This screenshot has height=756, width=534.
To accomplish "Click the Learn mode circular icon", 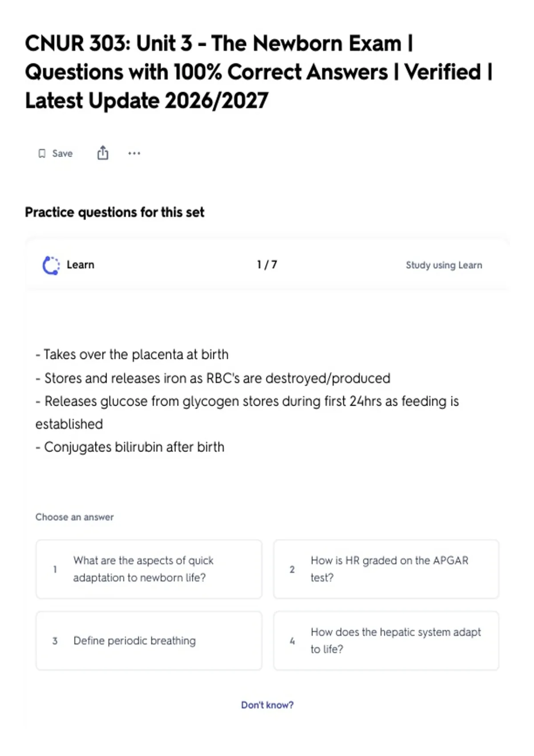I will coord(51,265).
